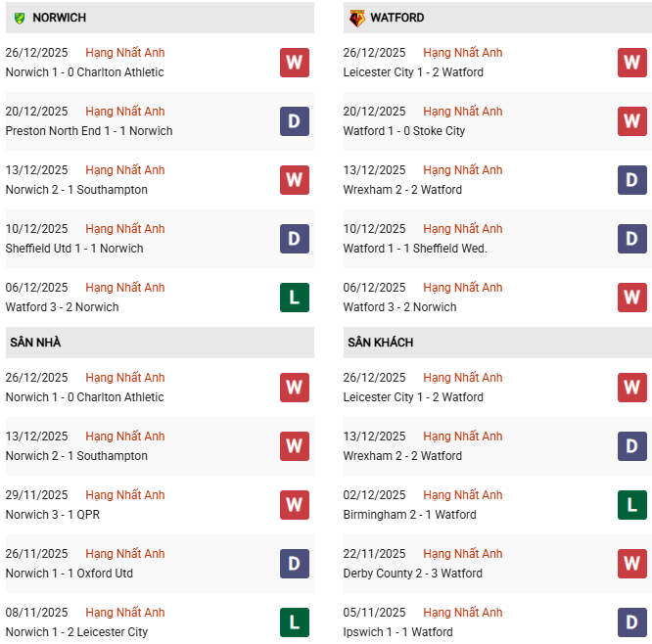Screen dimensions: 652x644
Task: Click the Norwich club crest icon
Action: pyautogui.click(x=20, y=18)
